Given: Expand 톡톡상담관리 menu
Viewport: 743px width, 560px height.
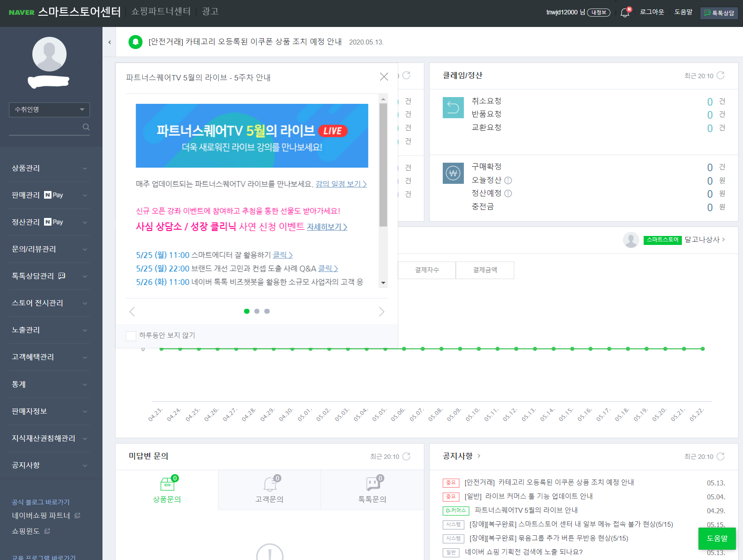Looking at the screenshot, I should point(49,276).
